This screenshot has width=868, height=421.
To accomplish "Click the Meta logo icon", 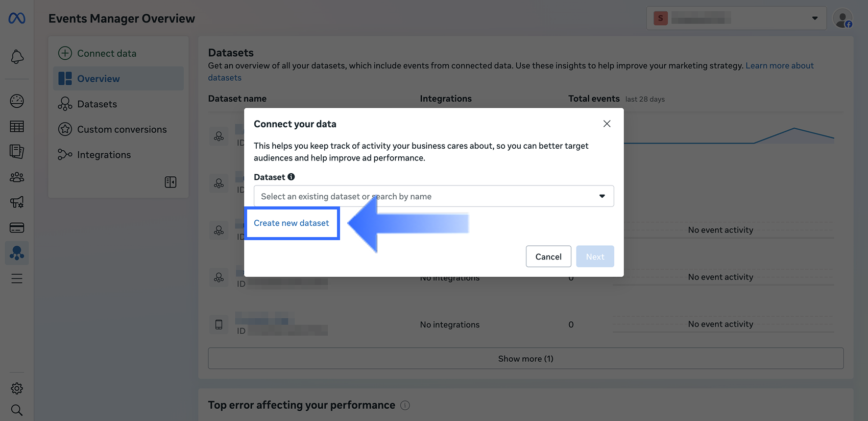I will pos(17,18).
